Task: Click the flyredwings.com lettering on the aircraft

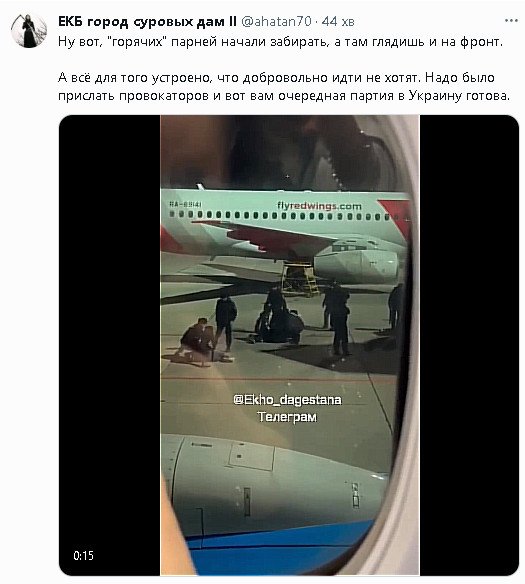Action: (x=319, y=206)
